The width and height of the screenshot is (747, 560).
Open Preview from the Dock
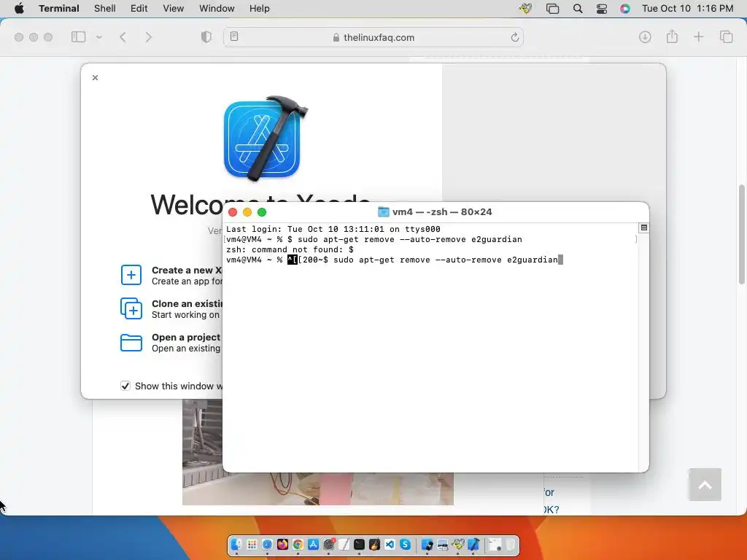[442, 544]
